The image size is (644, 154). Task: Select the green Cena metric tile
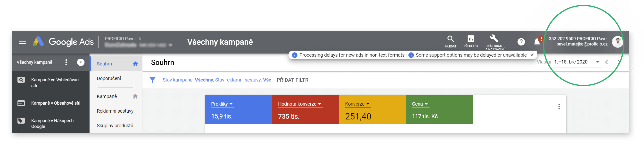coord(439,109)
